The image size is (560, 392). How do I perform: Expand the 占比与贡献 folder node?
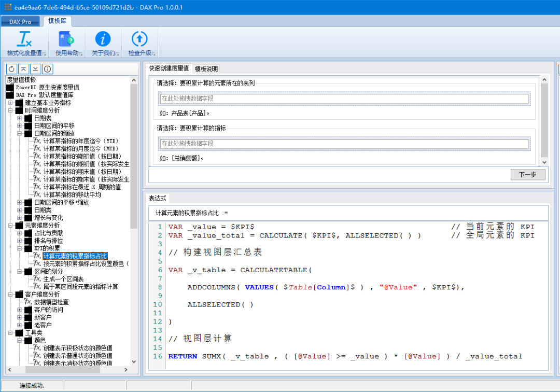point(20,233)
